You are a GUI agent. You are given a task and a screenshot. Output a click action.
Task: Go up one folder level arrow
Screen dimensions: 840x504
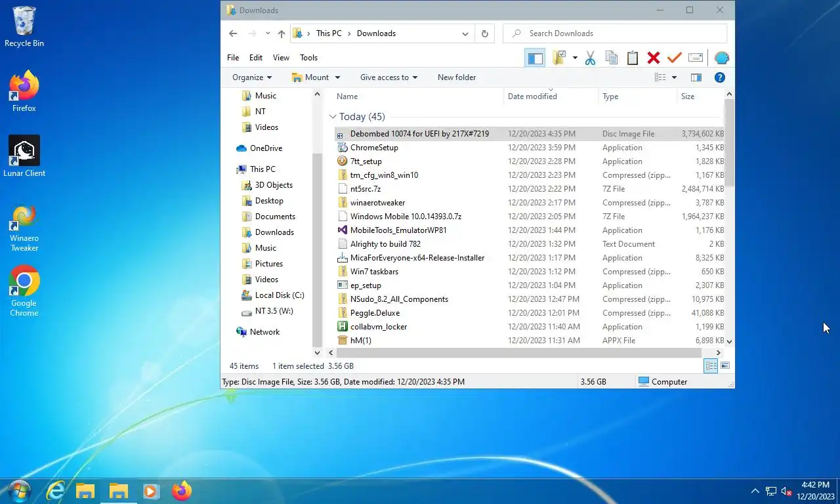coord(282,33)
